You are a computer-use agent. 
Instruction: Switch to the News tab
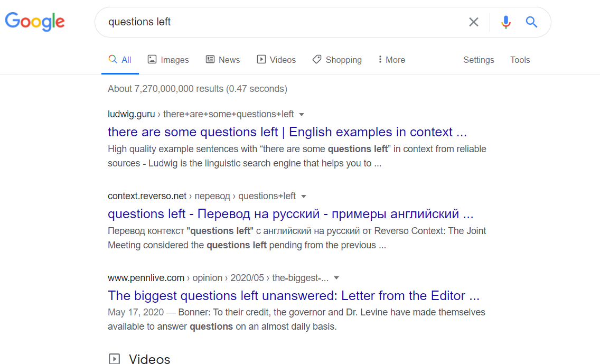(223, 60)
